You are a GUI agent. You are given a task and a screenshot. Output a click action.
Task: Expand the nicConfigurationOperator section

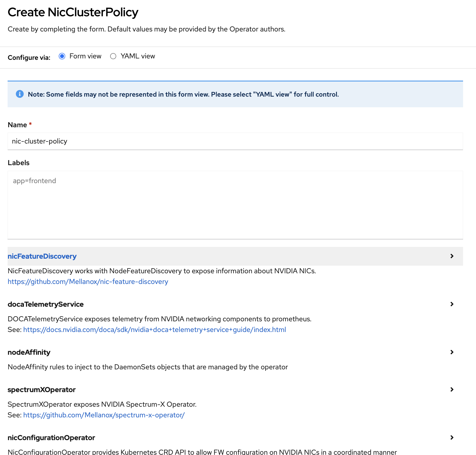(x=51, y=438)
